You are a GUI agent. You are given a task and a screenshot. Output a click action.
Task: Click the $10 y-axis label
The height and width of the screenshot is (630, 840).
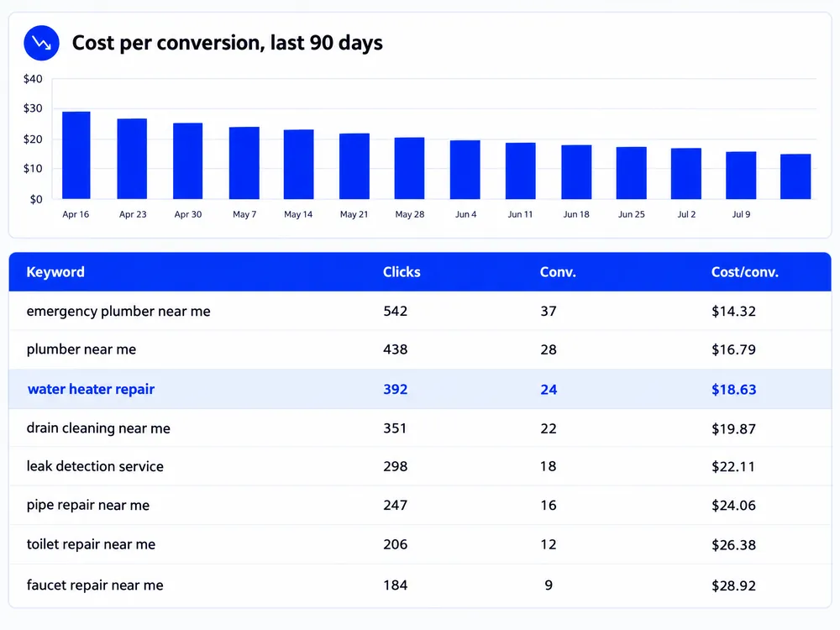[x=33, y=168]
